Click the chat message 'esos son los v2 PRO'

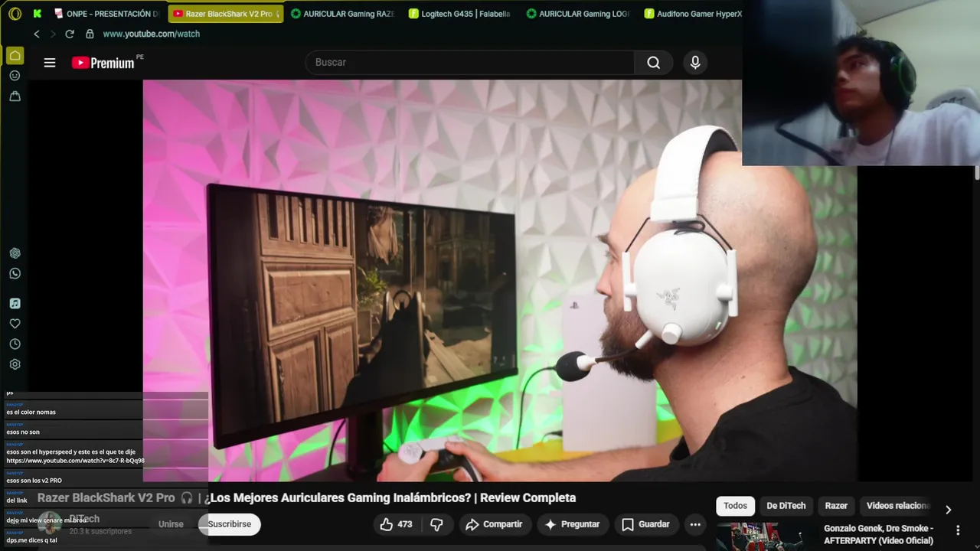coord(34,481)
